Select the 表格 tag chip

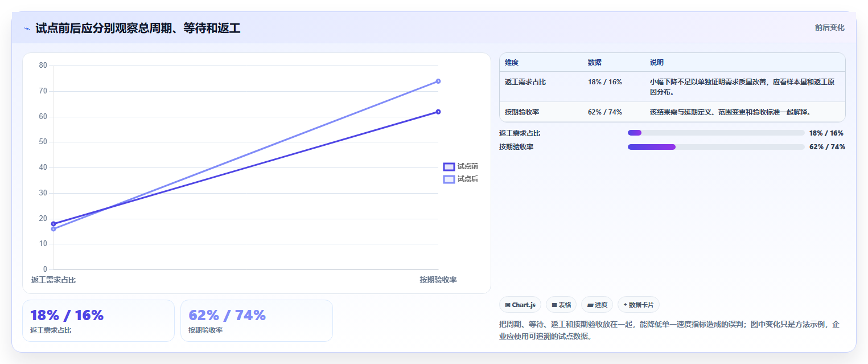click(561, 305)
